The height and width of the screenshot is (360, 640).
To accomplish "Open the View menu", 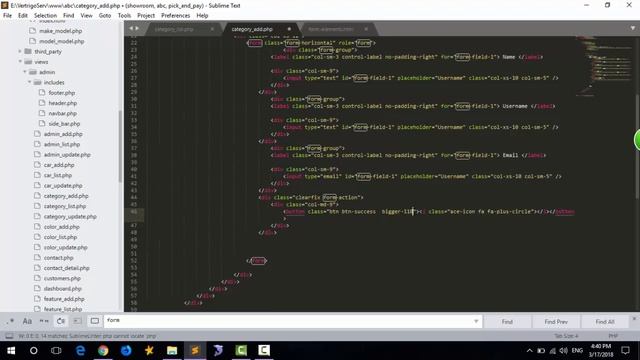I will tap(86, 16).
